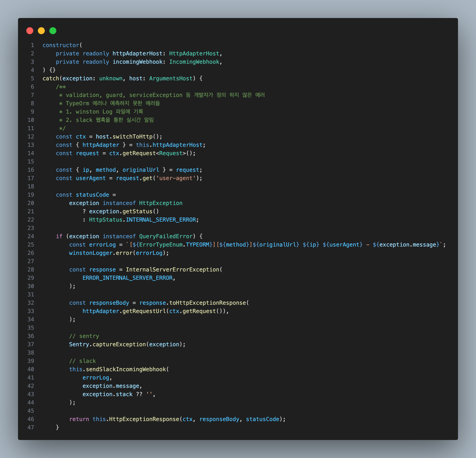Click the ArgumentsHost type annotation
This screenshot has height=458, width=476.
tap(171, 78)
